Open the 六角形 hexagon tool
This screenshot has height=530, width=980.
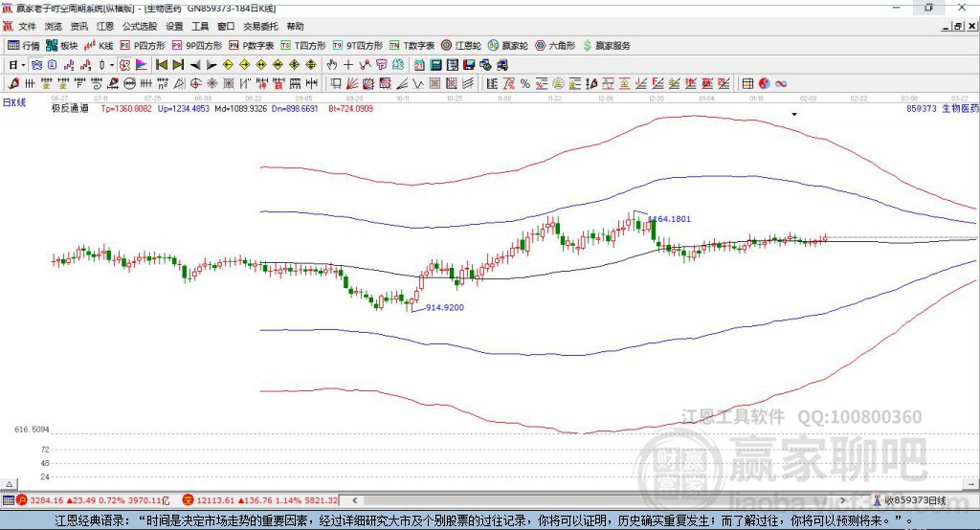pos(555,46)
